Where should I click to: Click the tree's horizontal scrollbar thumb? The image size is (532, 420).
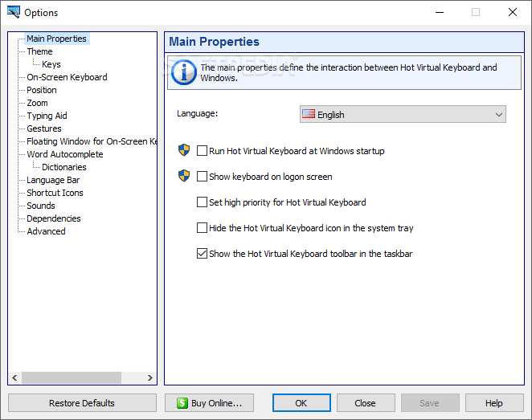pos(72,377)
